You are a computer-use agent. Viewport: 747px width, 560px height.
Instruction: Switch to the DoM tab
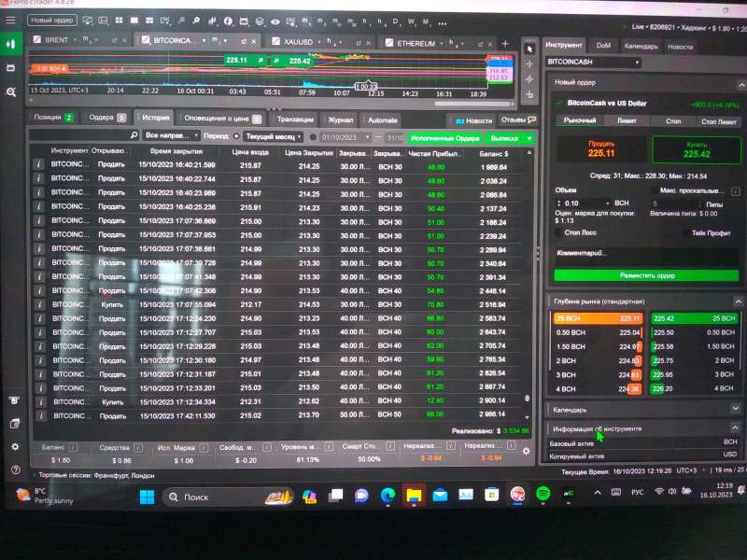click(603, 46)
